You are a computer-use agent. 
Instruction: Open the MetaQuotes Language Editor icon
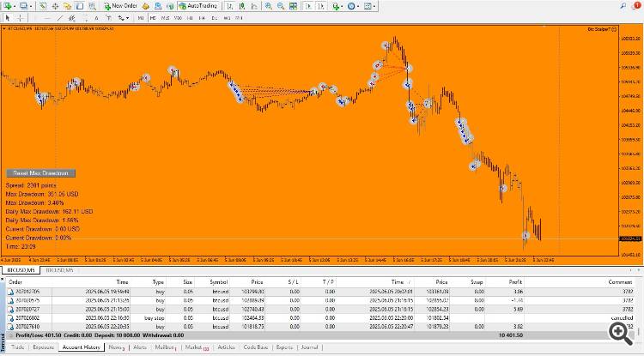tap(146, 6)
